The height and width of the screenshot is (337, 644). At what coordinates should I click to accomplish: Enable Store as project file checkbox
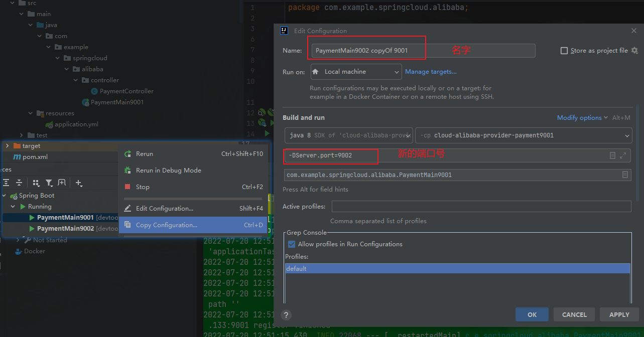coord(564,51)
